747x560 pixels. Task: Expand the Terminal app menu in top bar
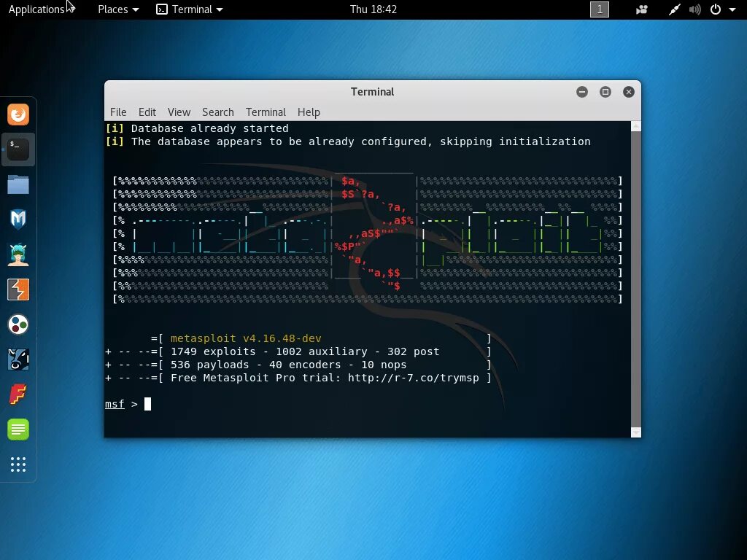190,9
